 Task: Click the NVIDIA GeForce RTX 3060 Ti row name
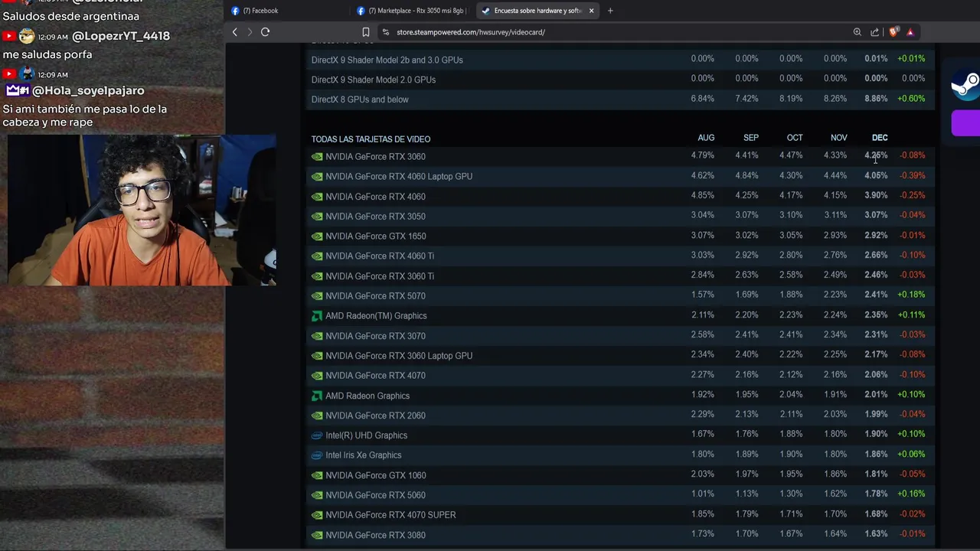click(x=380, y=276)
